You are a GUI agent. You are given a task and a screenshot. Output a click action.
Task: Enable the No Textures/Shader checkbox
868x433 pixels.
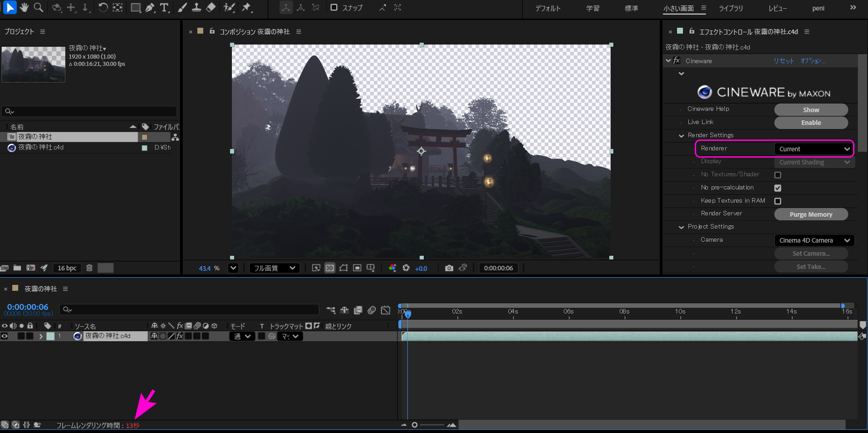[778, 175]
